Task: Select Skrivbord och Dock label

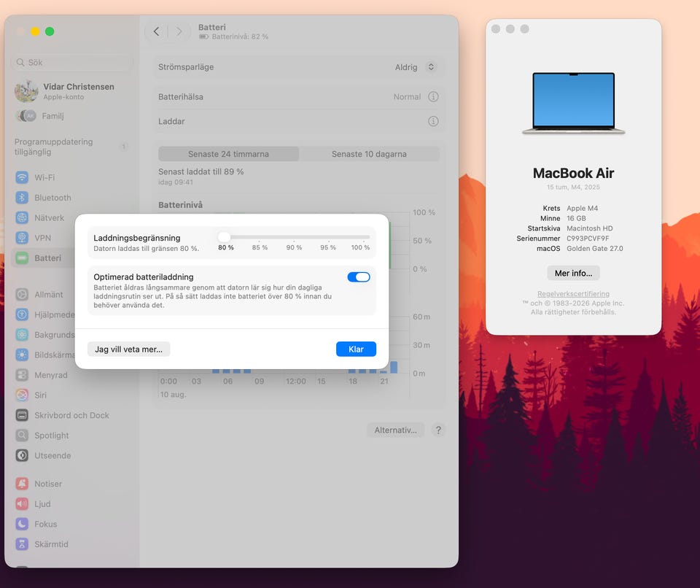Action: (72, 415)
